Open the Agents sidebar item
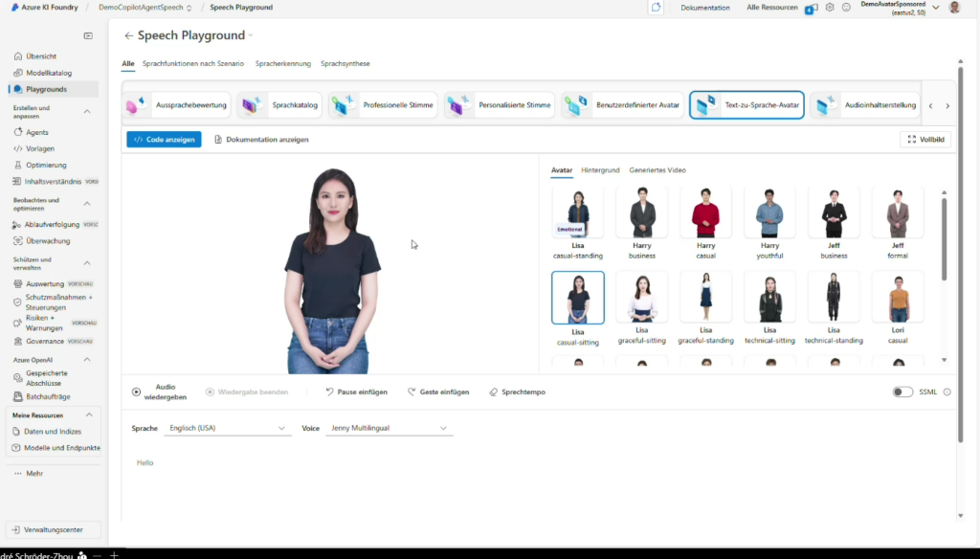Image resolution: width=980 pixels, height=559 pixels. click(x=37, y=132)
